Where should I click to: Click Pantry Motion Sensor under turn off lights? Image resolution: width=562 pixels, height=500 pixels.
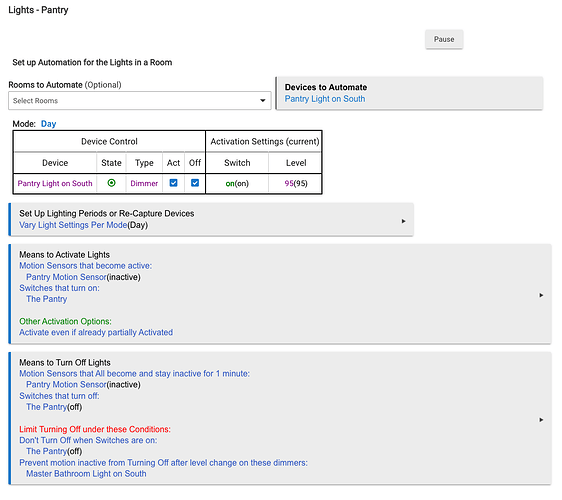(66, 385)
